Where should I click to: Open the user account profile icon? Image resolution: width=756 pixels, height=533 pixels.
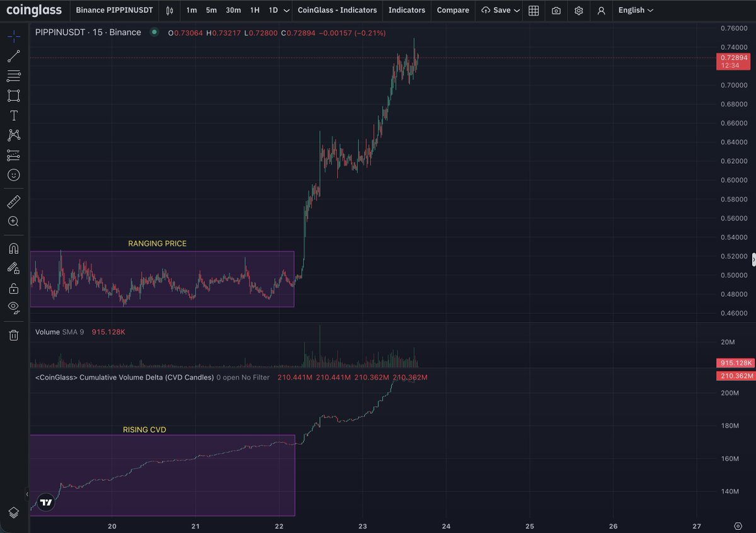click(x=602, y=10)
